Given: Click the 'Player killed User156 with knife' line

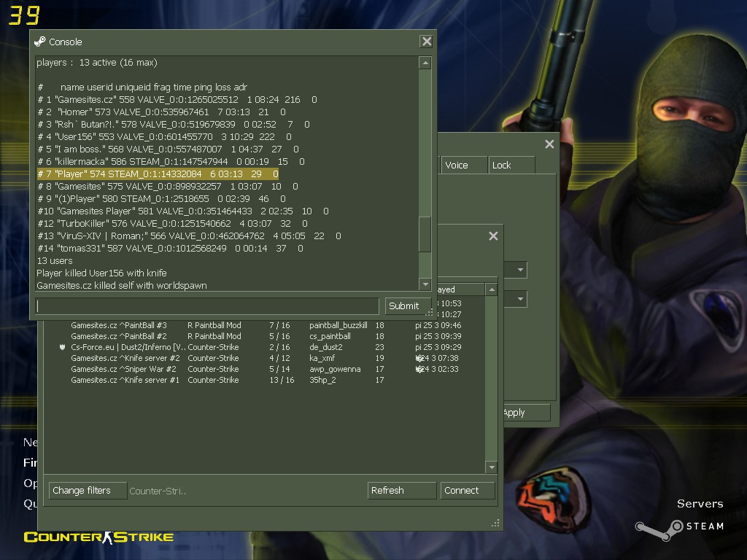Looking at the screenshot, I should (x=101, y=273).
